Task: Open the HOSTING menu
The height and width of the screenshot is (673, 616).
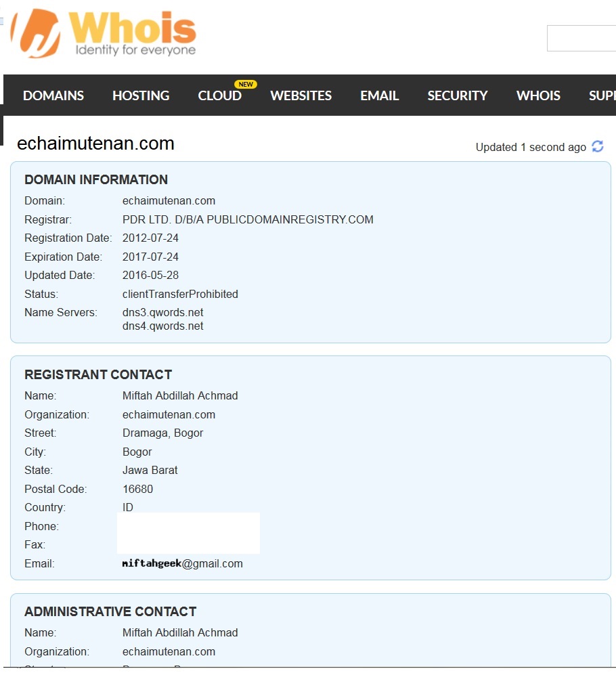Action: [x=141, y=95]
